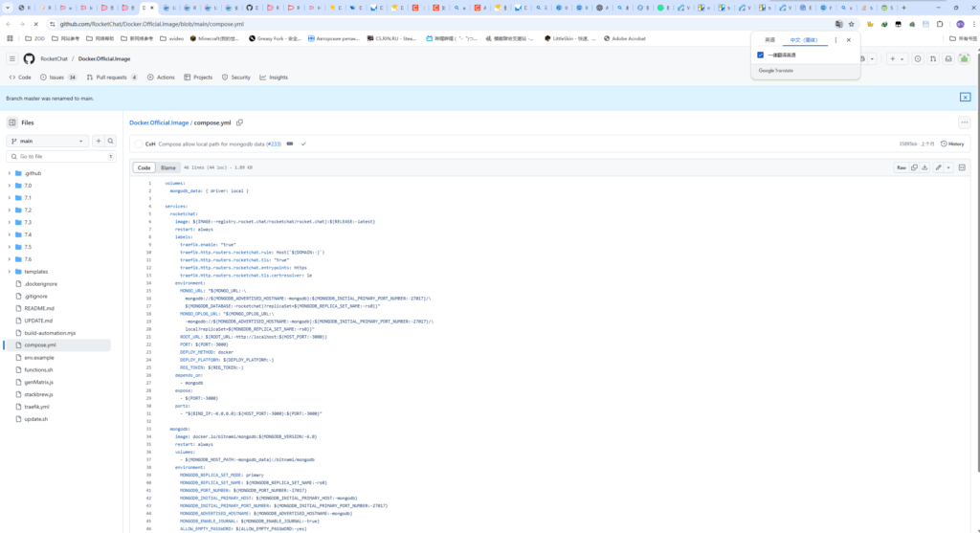The image size is (980, 533).
Task: Open the Adobe Acrobat bookmark
Action: pos(624,38)
